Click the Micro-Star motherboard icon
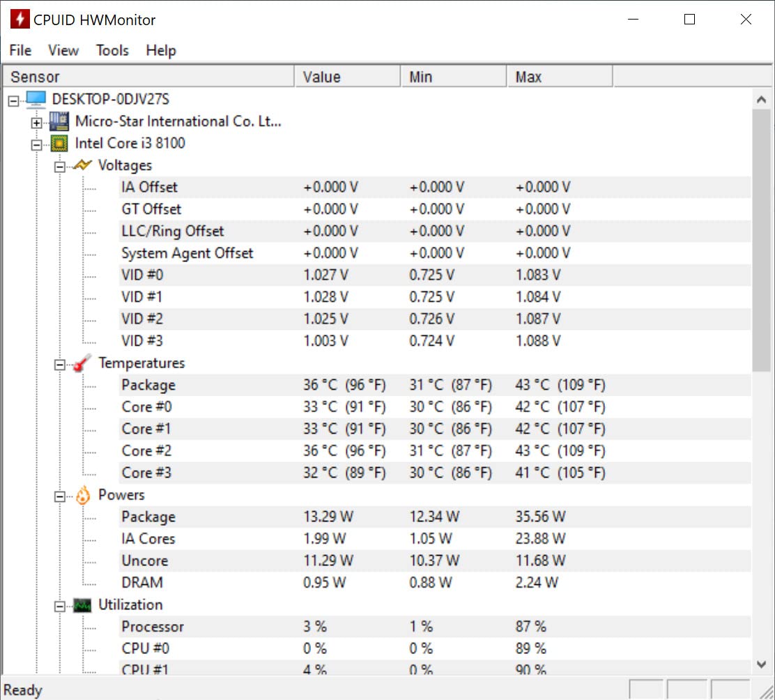The height and width of the screenshot is (700, 775). point(59,121)
